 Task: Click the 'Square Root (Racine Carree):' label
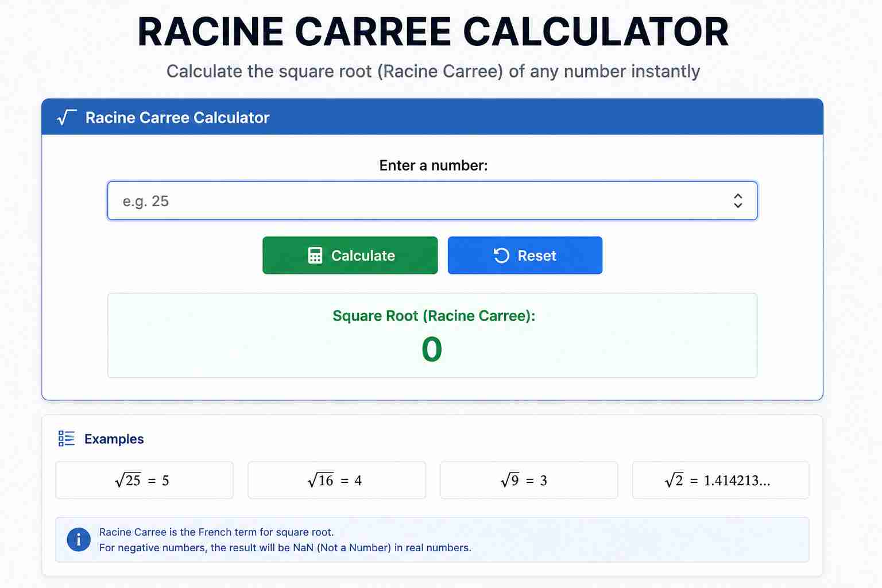(434, 316)
